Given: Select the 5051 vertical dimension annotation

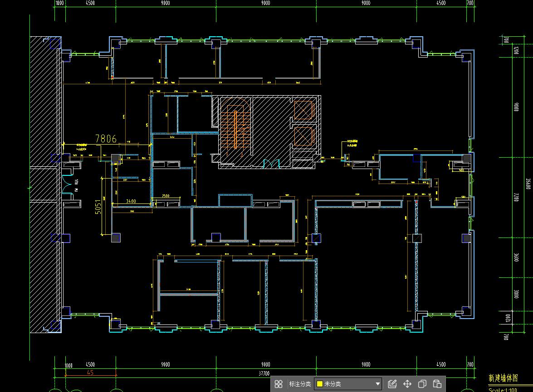Looking at the screenshot, I should (x=98, y=207).
